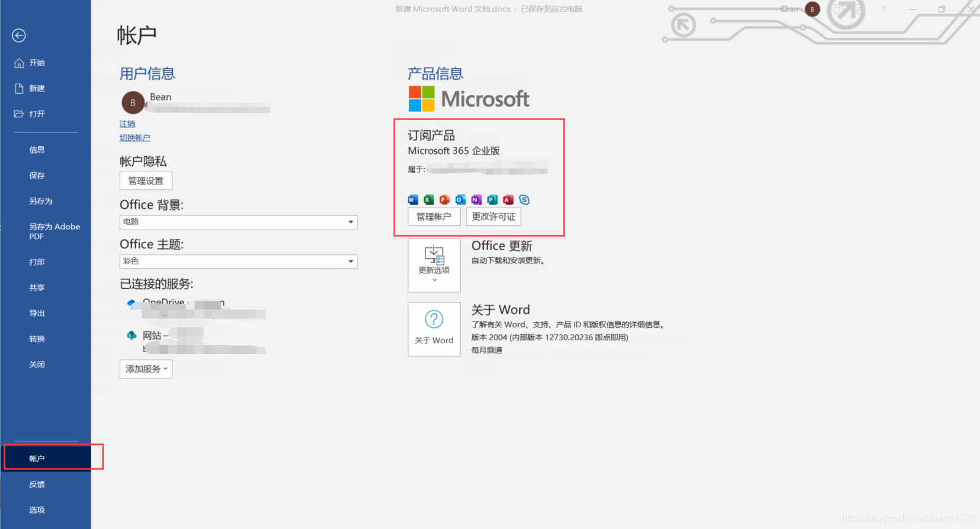Click the 更改许可证 button
Screen dimensions: 980x529
[x=494, y=217]
